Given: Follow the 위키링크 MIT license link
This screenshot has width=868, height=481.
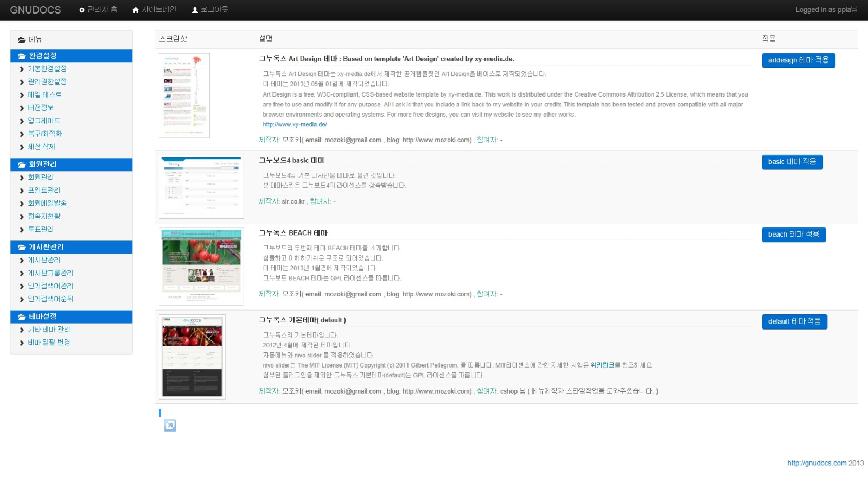Looking at the screenshot, I should [x=602, y=365].
